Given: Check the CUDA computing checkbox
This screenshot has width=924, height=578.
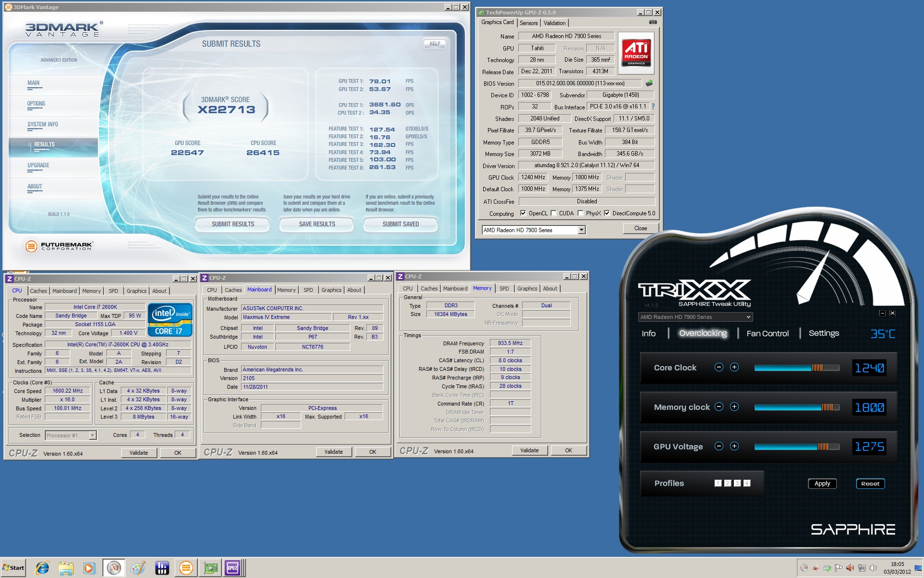Looking at the screenshot, I should tap(553, 213).
